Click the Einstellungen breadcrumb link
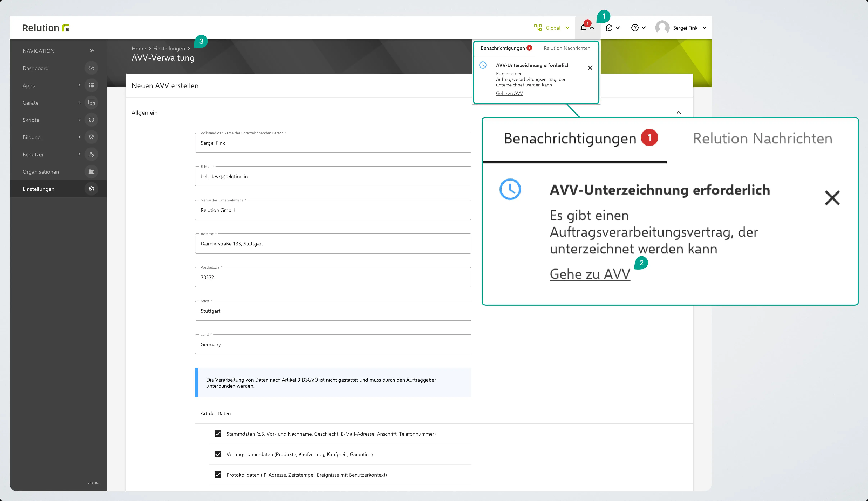The height and width of the screenshot is (501, 868). 169,49
